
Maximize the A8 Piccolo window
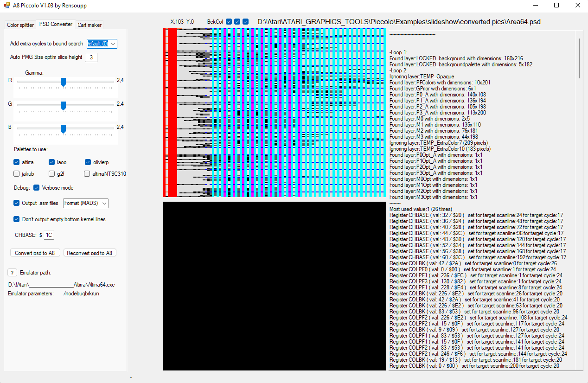[556, 6]
